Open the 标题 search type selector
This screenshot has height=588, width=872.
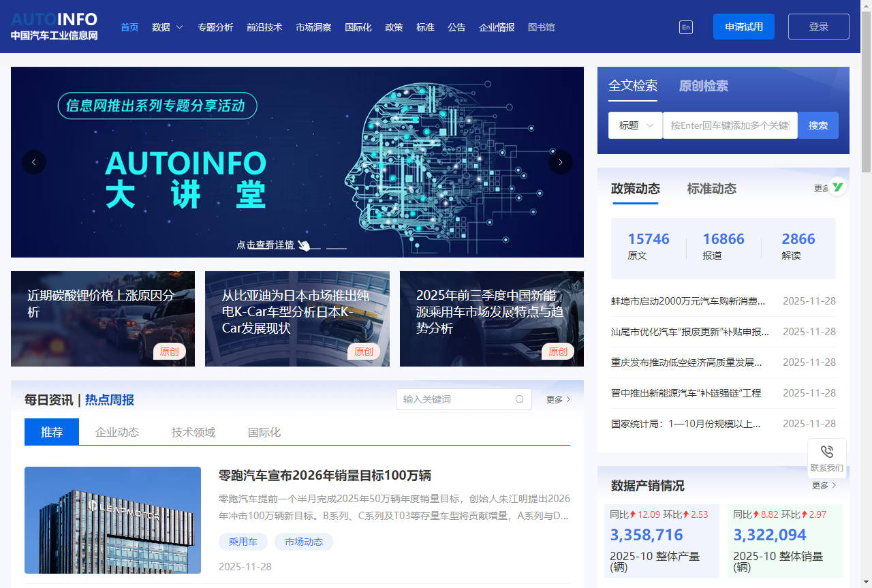tap(635, 125)
